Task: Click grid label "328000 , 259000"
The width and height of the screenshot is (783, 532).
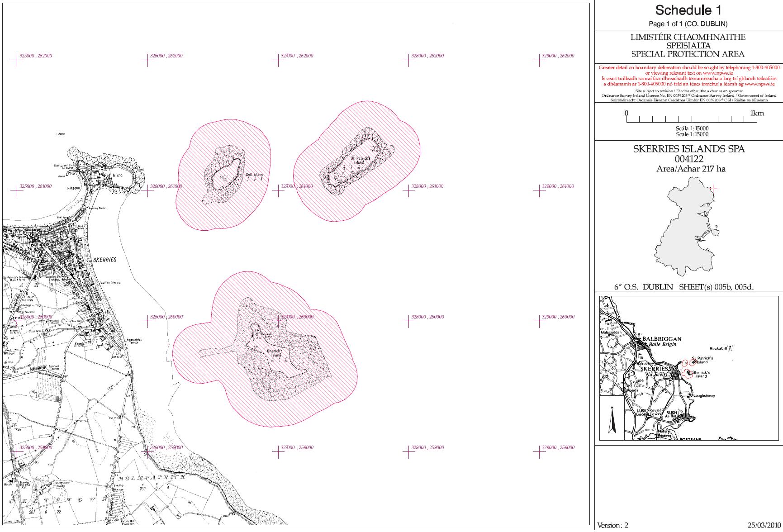Action: (x=427, y=448)
